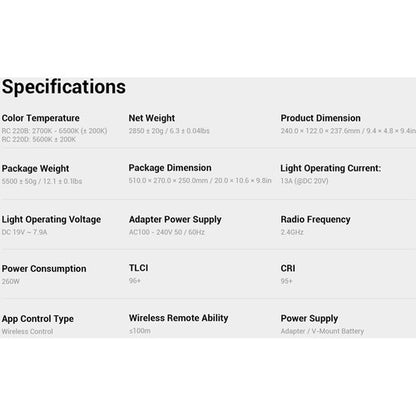The width and height of the screenshot is (416, 416).
Task: Select the Color Temperature label
Action: (41, 118)
